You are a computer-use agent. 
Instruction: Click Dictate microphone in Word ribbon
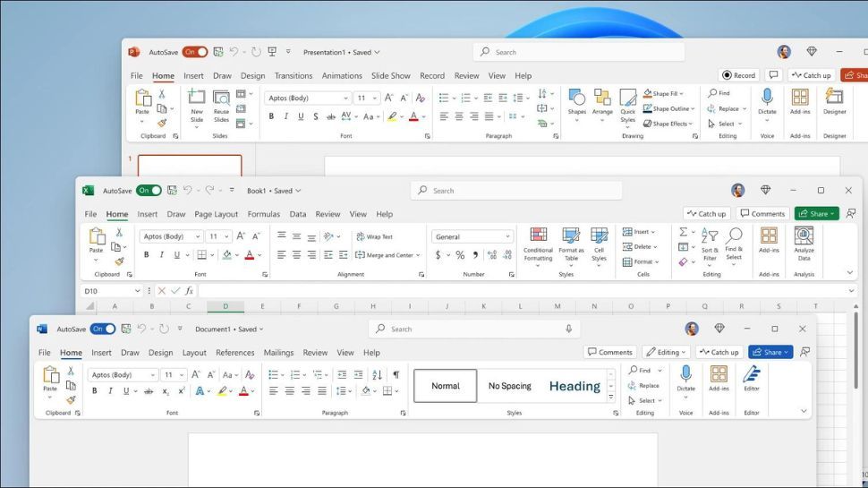685,374
